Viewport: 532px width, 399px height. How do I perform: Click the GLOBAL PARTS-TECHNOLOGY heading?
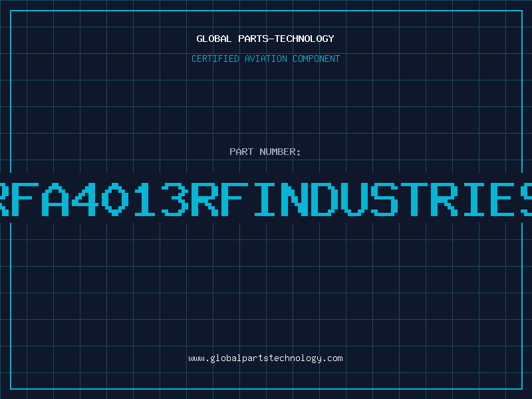(265, 39)
